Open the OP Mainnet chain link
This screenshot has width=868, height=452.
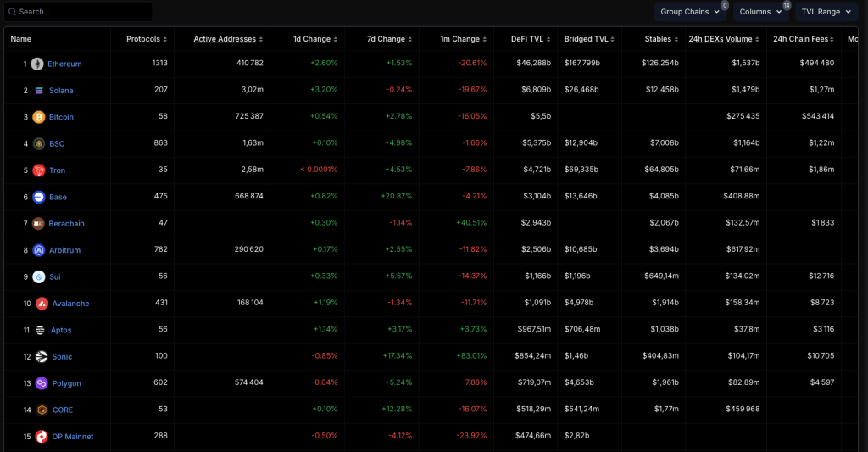click(x=73, y=436)
